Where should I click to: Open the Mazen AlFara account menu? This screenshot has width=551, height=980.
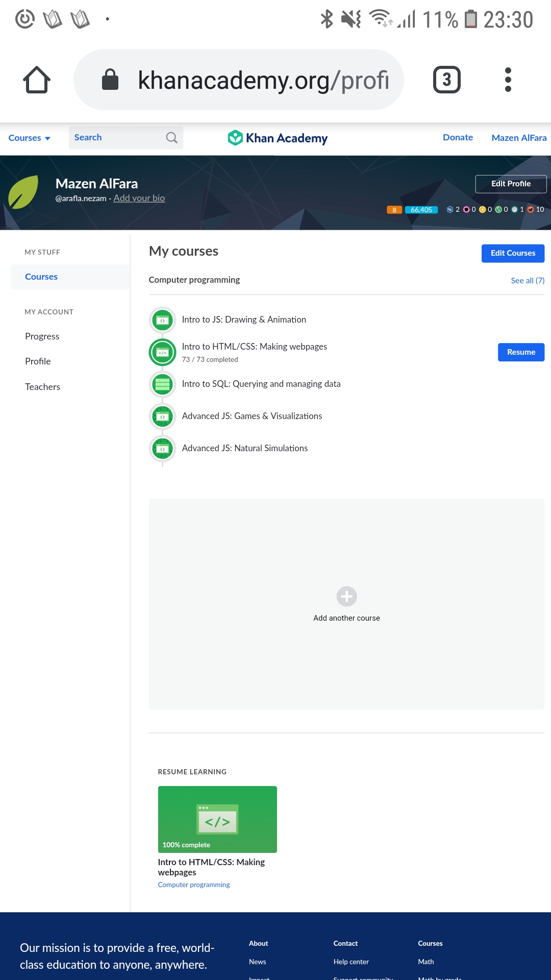click(519, 138)
